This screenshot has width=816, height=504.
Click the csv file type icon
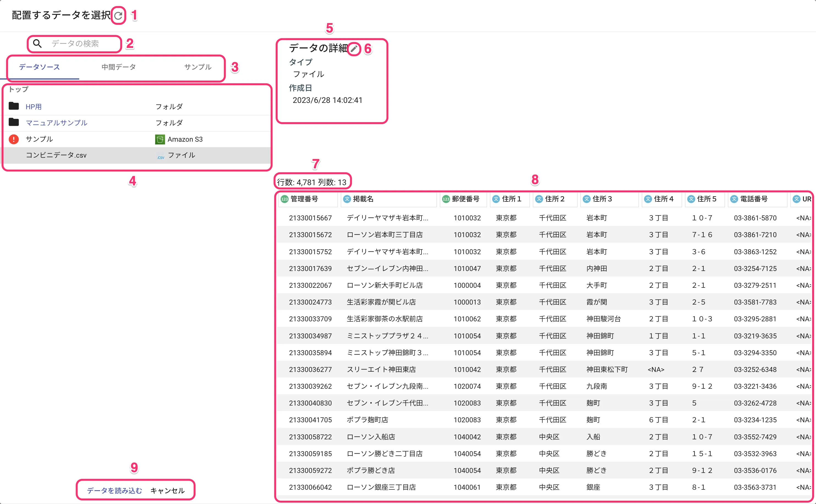[x=160, y=156]
